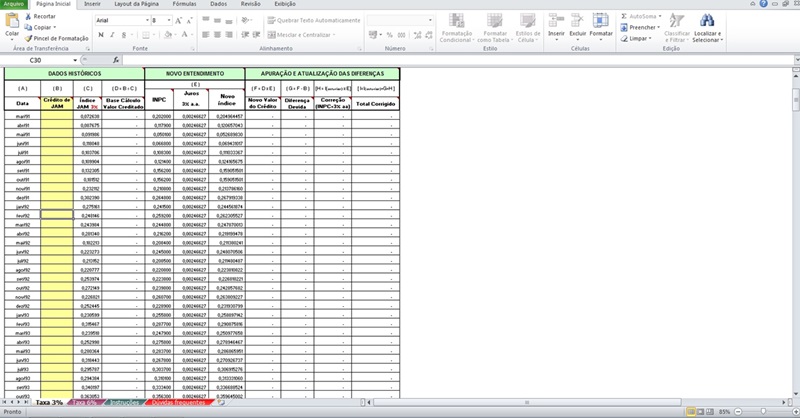Click the insert function fx button
This screenshot has width=800, height=418.
tap(116, 60)
